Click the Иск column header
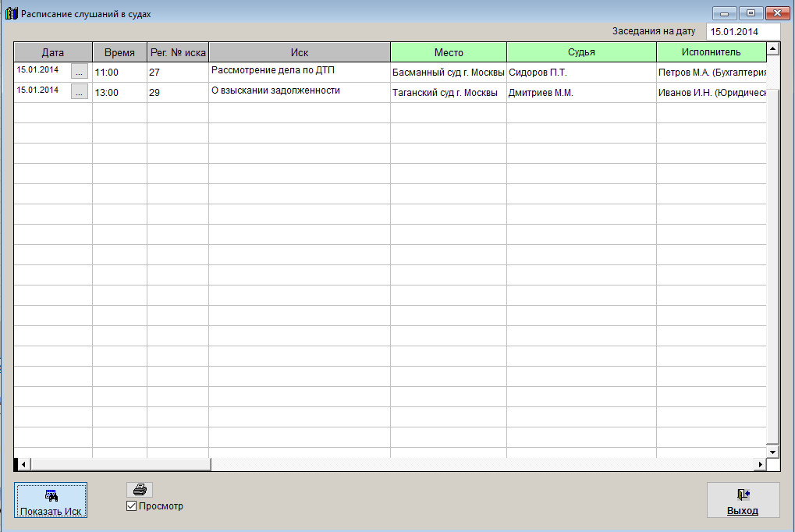Viewport: 795px width, 532px height. coord(300,52)
